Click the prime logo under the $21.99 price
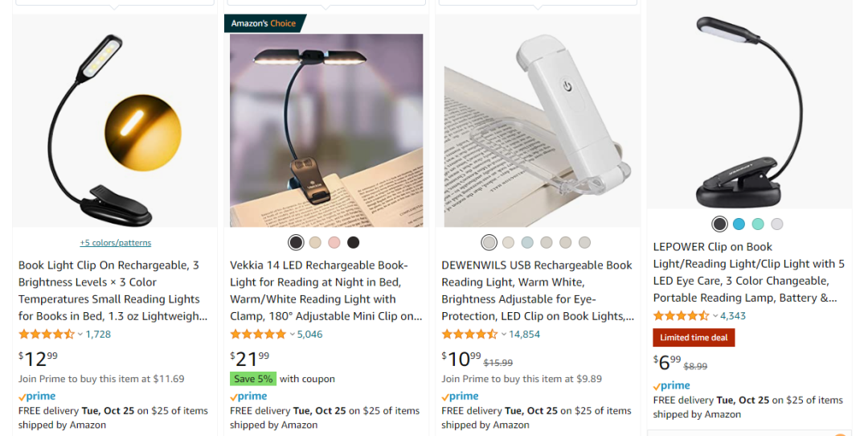Viewport: 868px width, 436px height. point(248,397)
